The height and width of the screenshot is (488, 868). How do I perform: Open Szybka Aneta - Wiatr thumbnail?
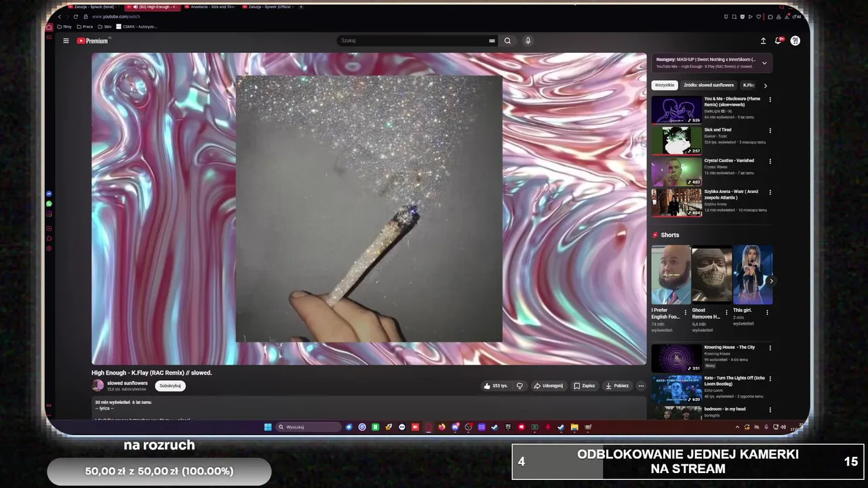pyautogui.click(x=676, y=202)
